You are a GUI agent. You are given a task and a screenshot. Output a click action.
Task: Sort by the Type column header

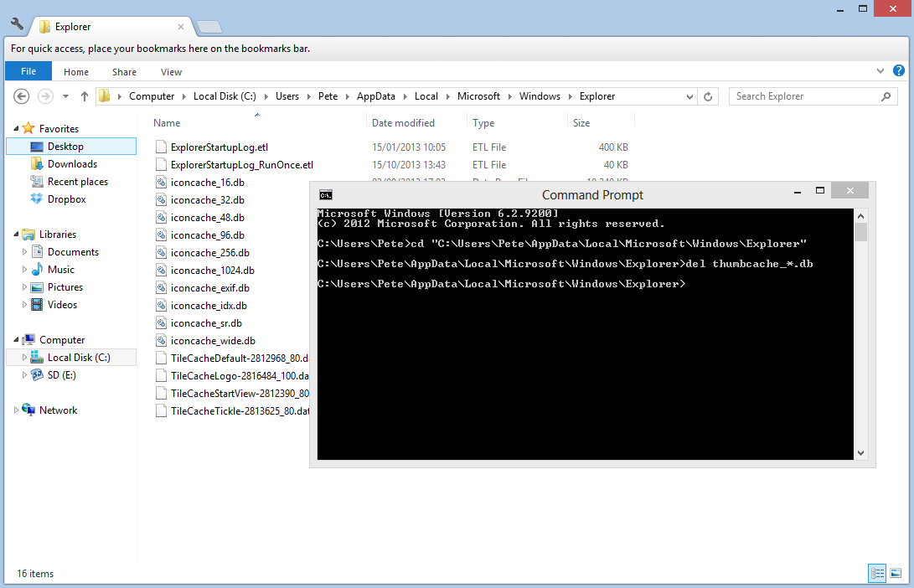[483, 123]
